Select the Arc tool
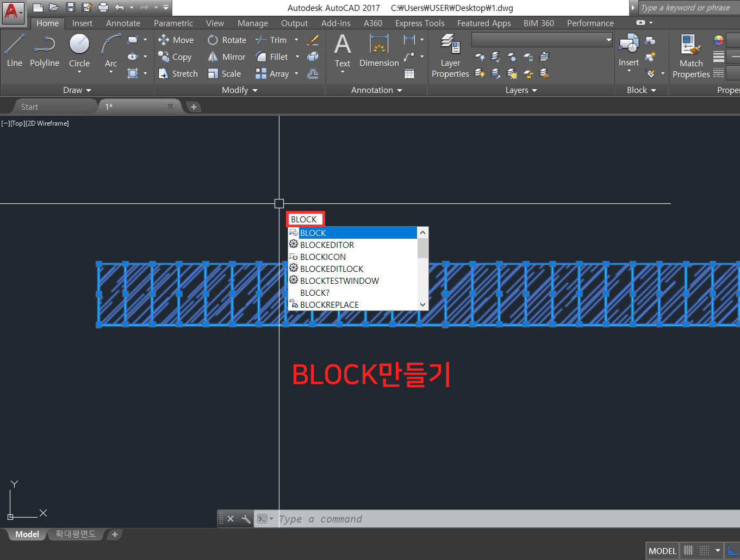This screenshot has height=560, width=740. pyautogui.click(x=111, y=50)
